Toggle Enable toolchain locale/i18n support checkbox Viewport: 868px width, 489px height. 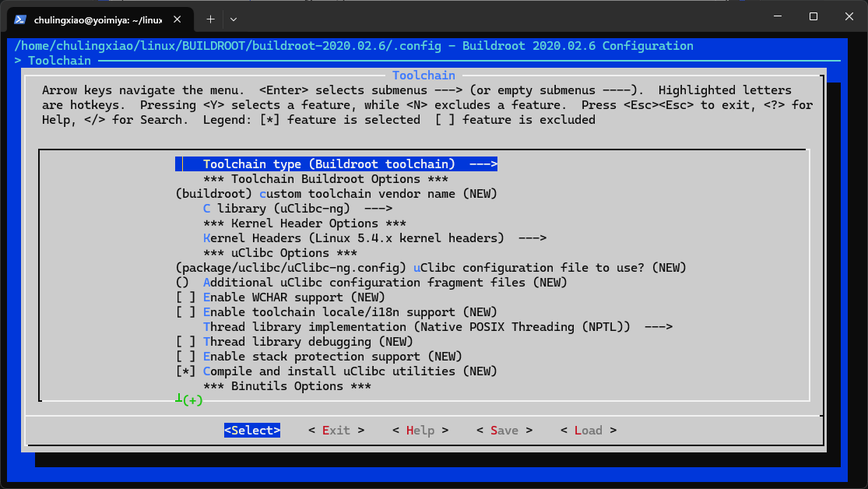click(x=185, y=312)
